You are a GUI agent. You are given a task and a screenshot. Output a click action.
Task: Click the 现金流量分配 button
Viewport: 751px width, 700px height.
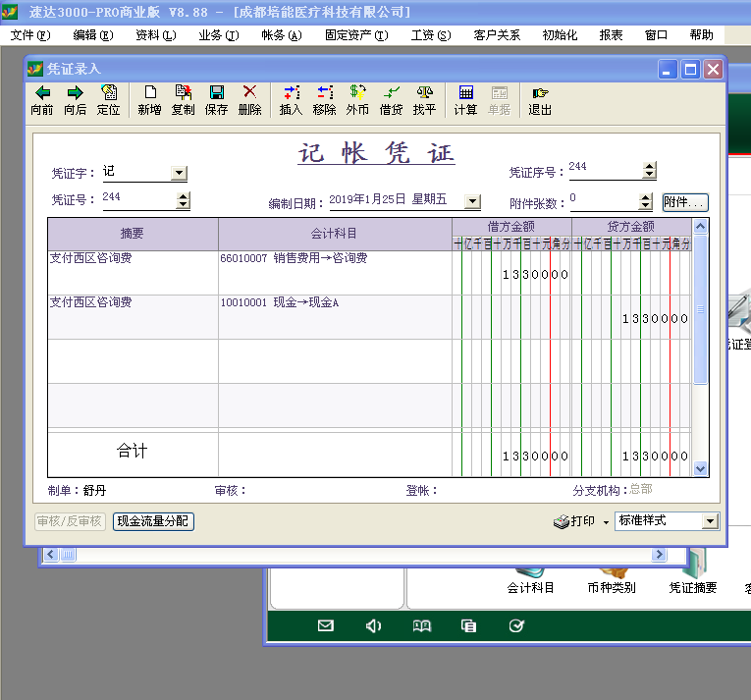click(153, 521)
